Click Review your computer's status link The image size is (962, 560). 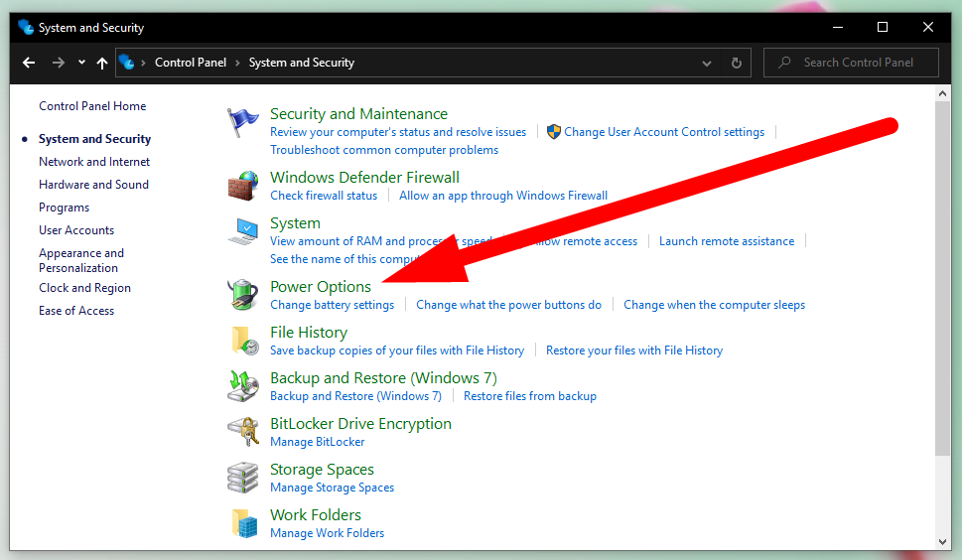pos(398,132)
